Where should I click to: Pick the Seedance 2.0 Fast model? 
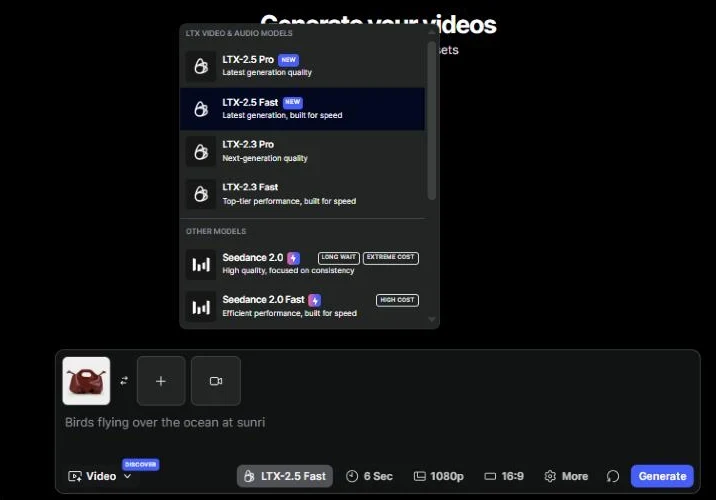click(x=302, y=306)
